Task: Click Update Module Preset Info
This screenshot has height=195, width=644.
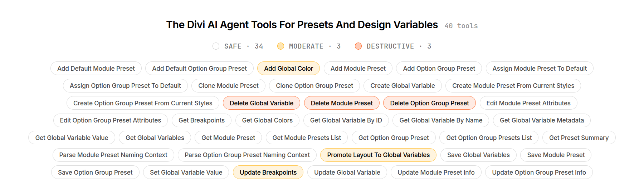Action: tap(436, 172)
